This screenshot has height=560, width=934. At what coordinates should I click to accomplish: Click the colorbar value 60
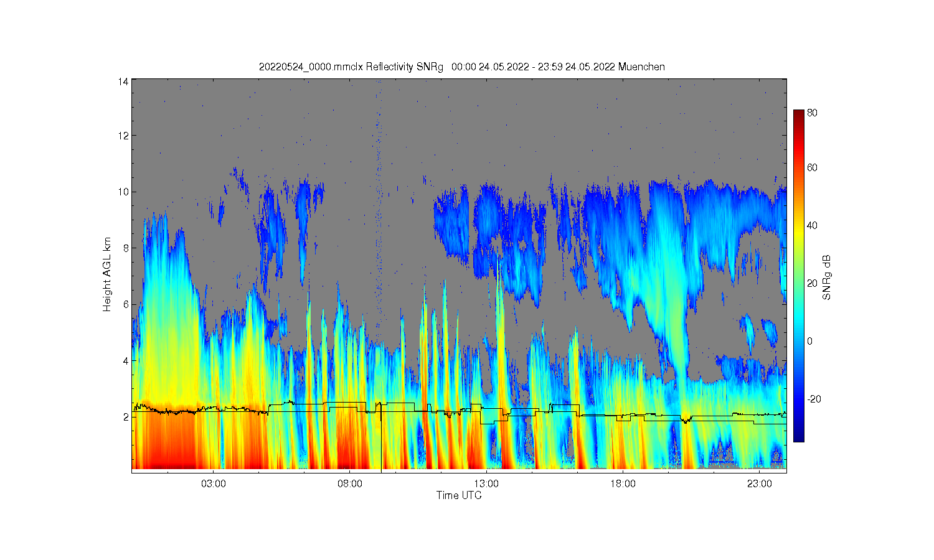pyautogui.click(x=812, y=167)
